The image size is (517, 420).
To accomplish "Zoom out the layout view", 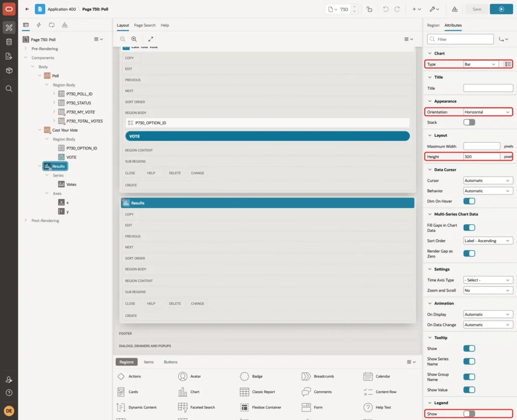I will [x=123, y=39].
